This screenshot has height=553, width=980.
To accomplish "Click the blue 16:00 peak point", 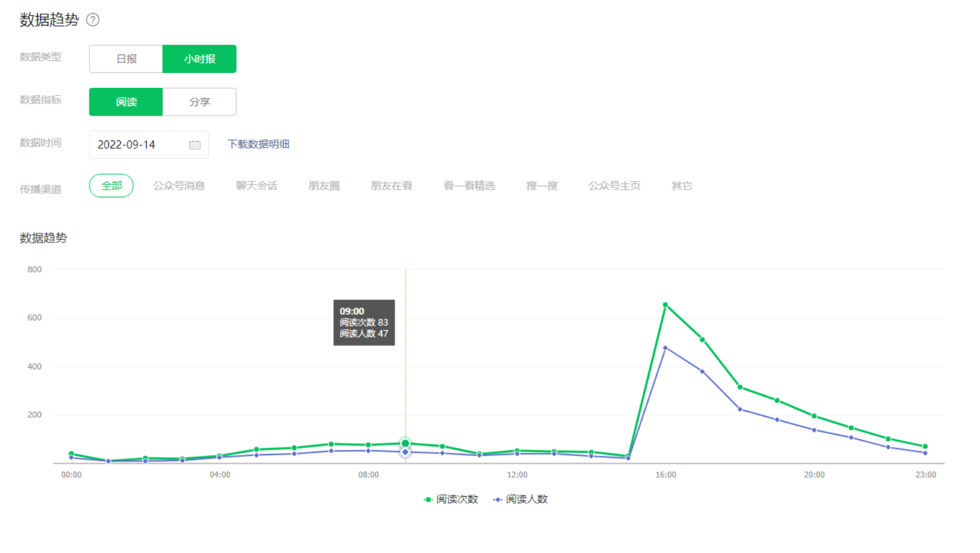I will click(665, 348).
